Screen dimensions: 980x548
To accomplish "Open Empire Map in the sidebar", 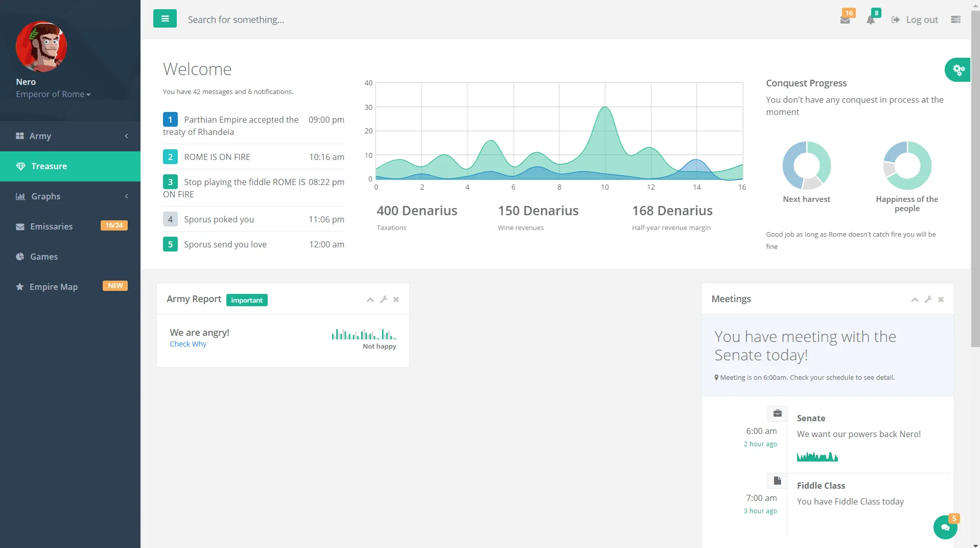I will tap(70, 287).
